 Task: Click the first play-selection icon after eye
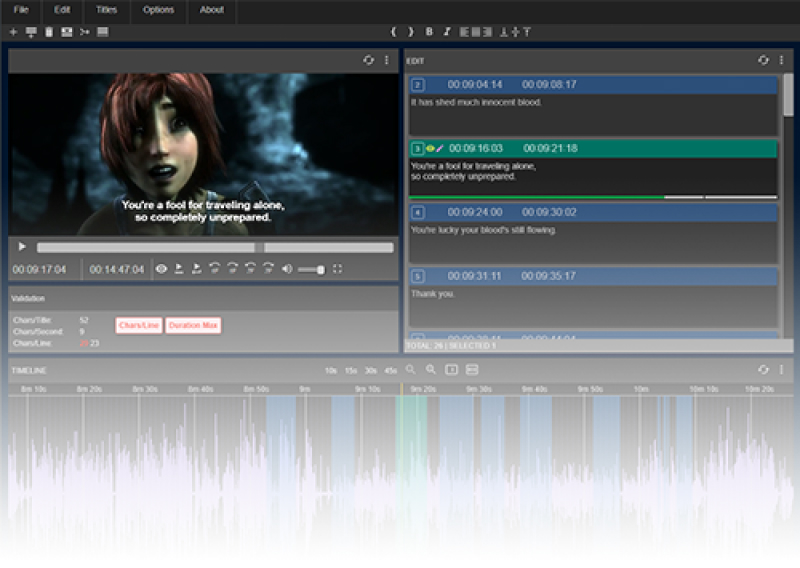[x=179, y=269]
